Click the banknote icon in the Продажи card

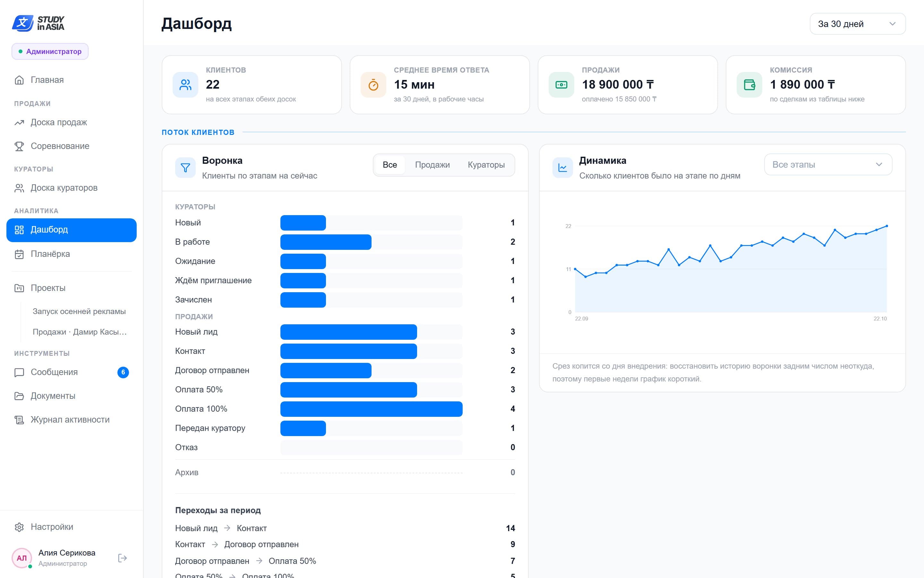coord(561,85)
